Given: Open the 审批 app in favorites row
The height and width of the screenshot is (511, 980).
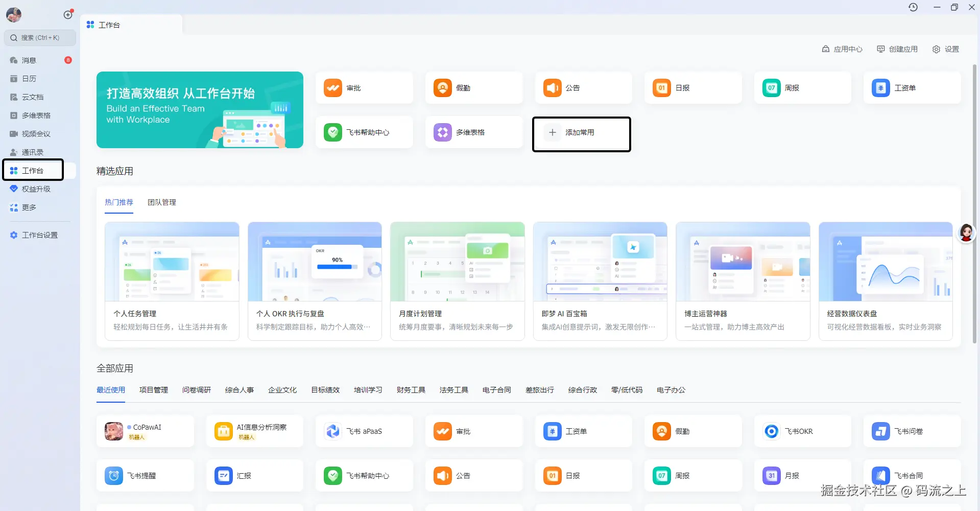Looking at the screenshot, I should point(364,88).
